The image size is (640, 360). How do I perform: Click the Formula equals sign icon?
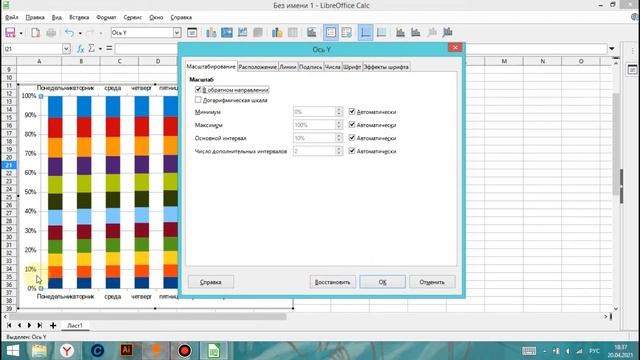(x=109, y=49)
